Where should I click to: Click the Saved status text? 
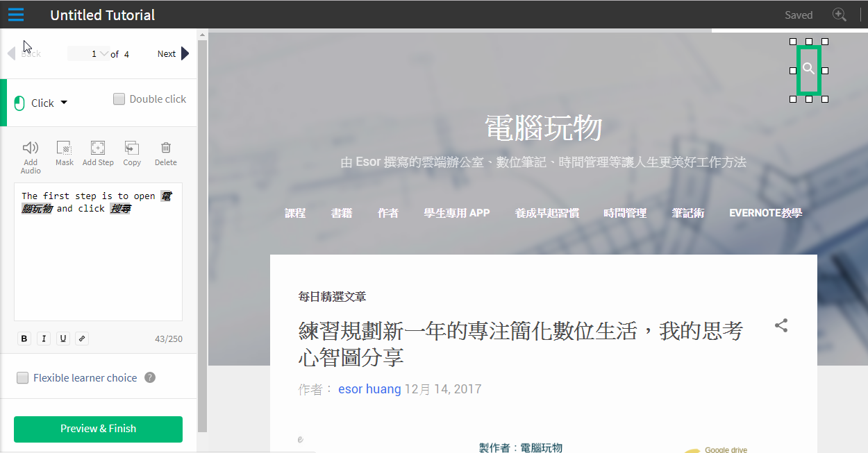(x=799, y=15)
